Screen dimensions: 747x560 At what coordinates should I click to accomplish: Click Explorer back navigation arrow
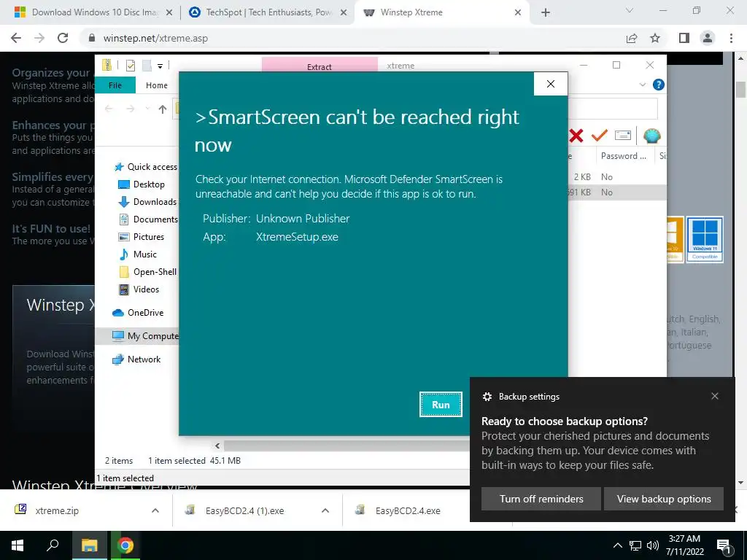(109, 109)
